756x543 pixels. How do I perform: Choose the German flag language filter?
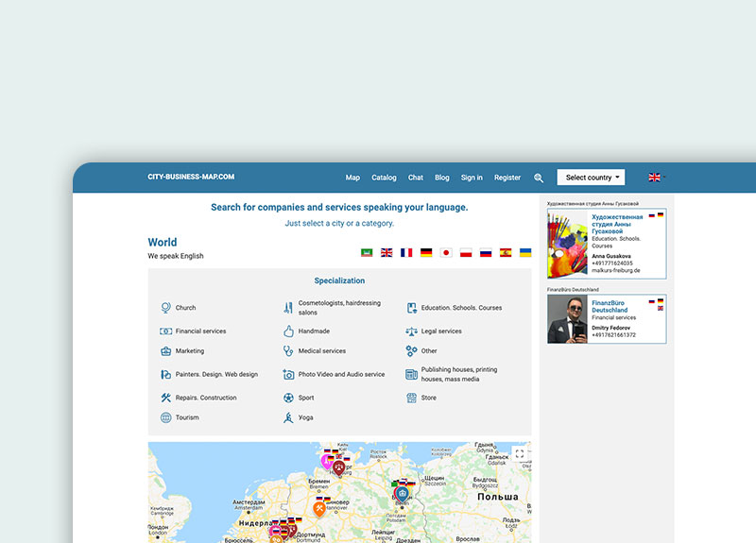point(426,252)
